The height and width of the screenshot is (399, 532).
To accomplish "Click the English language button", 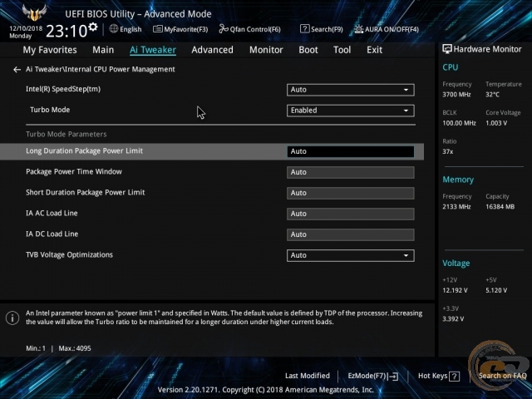I will [x=131, y=29].
